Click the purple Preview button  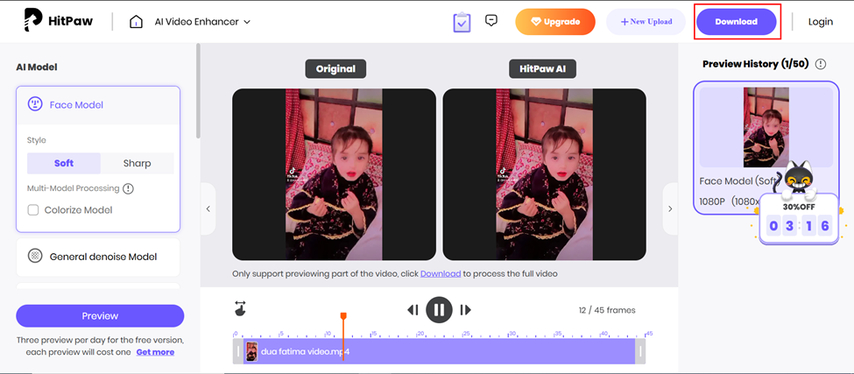pos(100,316)
